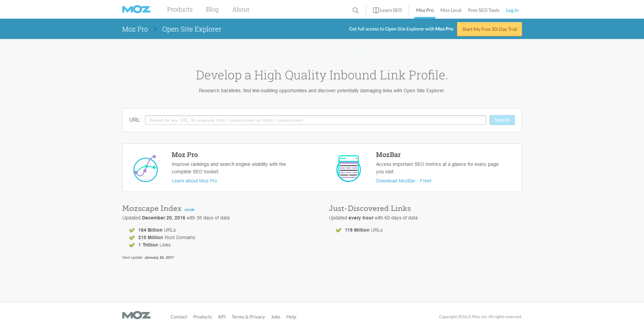Click the footer API link

[x=222, y=317]
